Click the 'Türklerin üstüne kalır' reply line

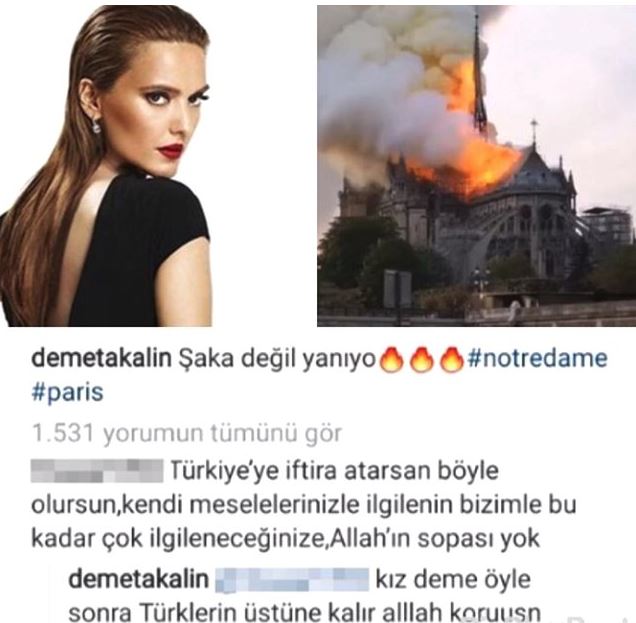click(x=305, y=612)
